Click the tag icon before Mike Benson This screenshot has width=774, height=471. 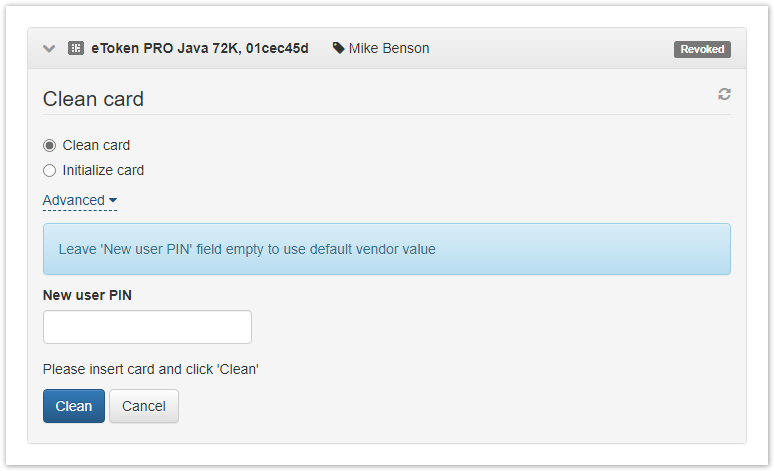point(338,48)
